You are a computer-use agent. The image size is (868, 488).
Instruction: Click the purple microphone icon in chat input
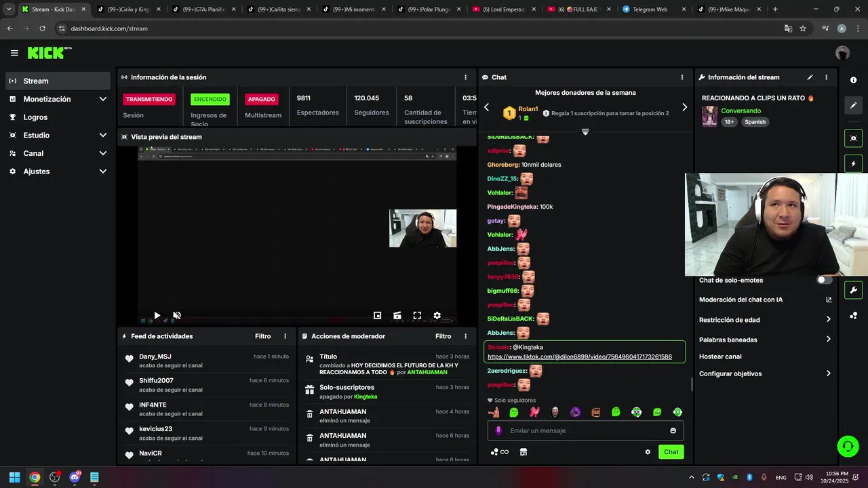click(498, 430)
